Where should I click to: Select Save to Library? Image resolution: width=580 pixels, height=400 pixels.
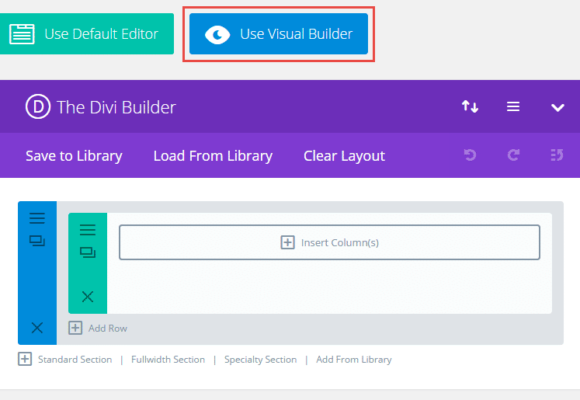click(x=74, y=156)
